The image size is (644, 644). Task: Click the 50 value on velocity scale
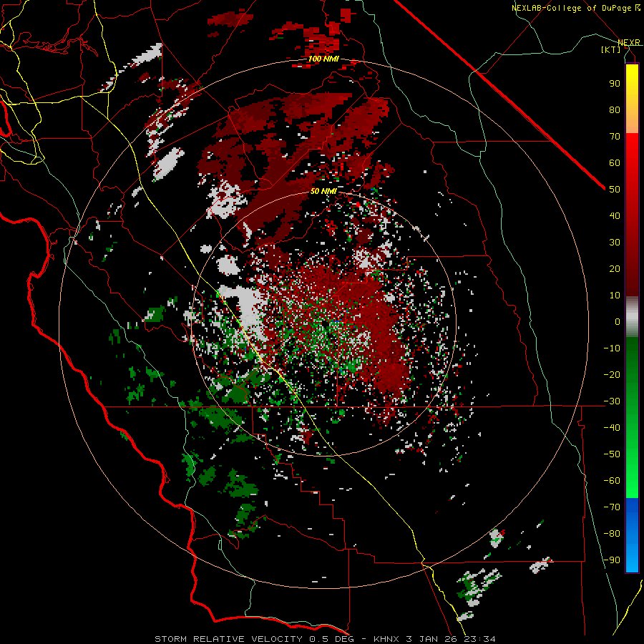point(615,190)
